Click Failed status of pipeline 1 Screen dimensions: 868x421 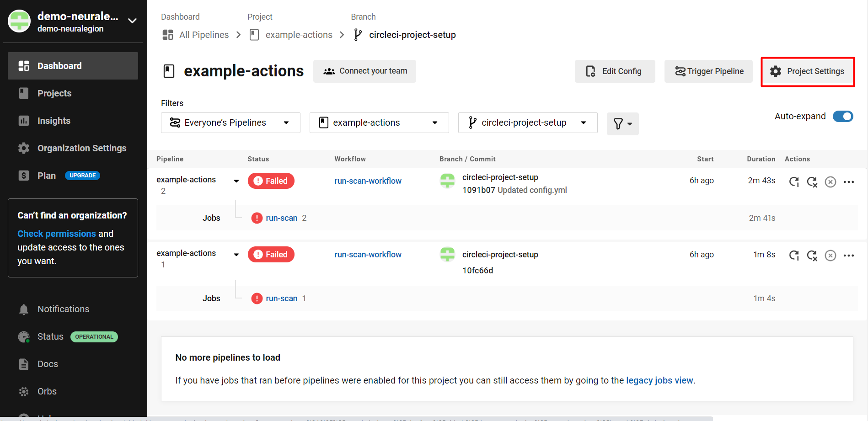click(271, 255)
